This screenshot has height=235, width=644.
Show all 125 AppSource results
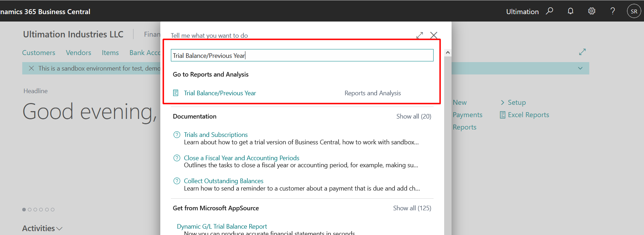click(412, 208)
